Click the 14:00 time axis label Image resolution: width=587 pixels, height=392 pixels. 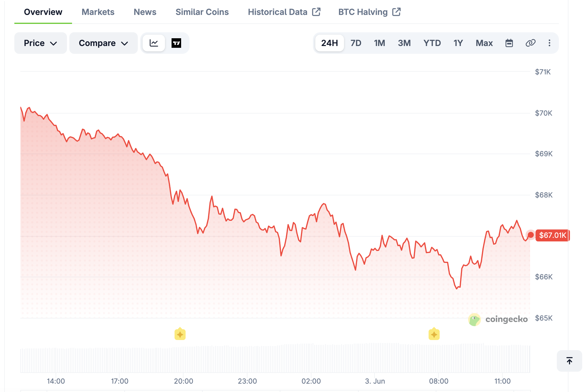click(56, 381)
